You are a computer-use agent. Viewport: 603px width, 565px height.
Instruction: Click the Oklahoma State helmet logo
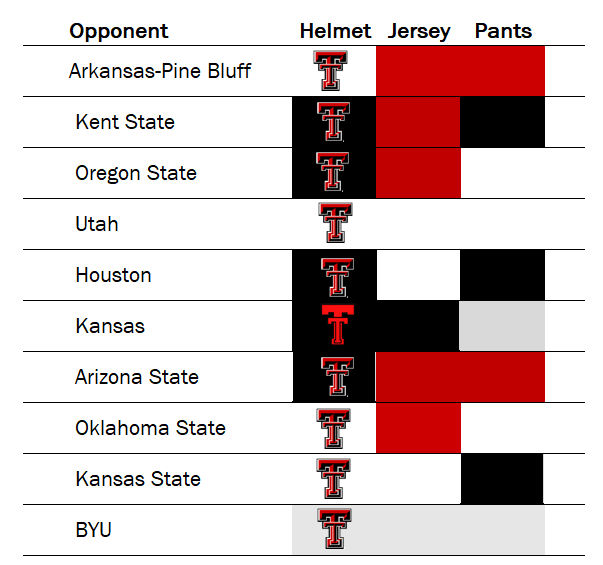pos(333,428)
